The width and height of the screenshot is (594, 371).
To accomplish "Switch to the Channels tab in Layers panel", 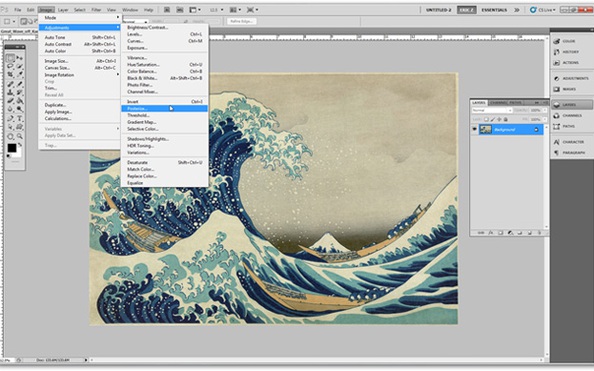I will point(498,103).
